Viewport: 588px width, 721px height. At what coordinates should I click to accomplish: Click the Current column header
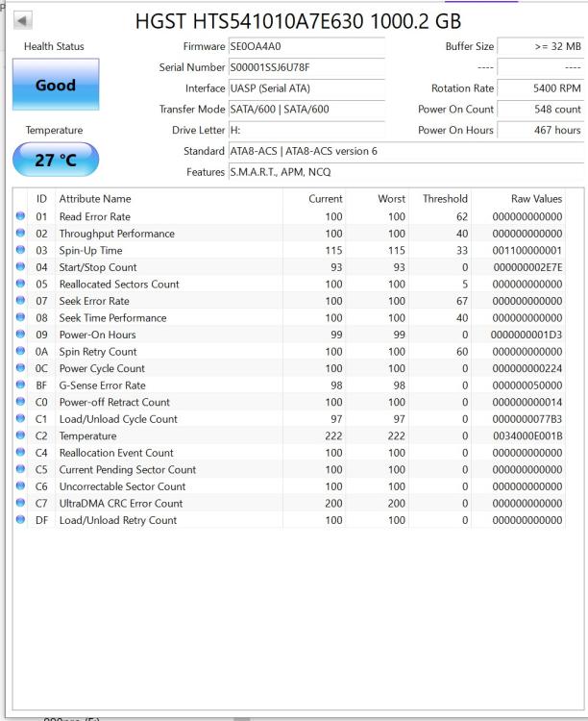[x=314, y=199]
